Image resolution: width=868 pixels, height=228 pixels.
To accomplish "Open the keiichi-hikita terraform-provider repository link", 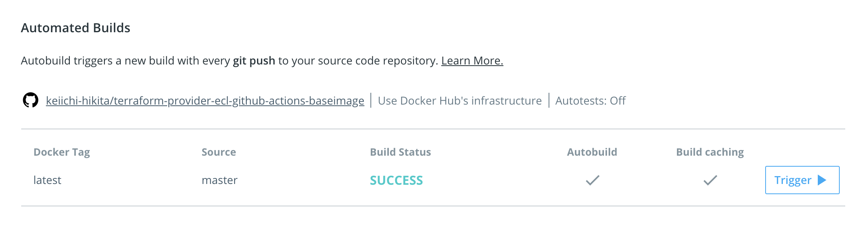I will [x=205, y=101].
